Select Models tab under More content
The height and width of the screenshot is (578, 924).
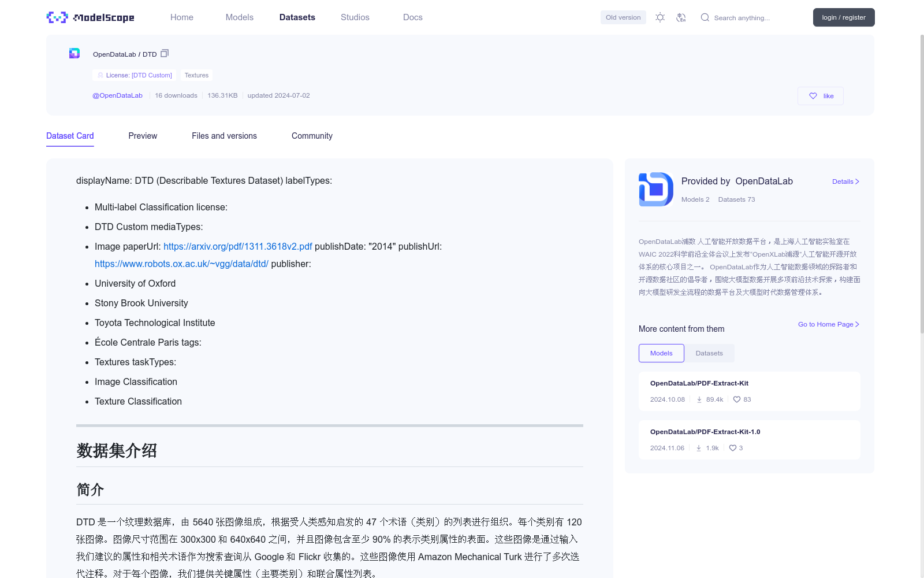661,353
